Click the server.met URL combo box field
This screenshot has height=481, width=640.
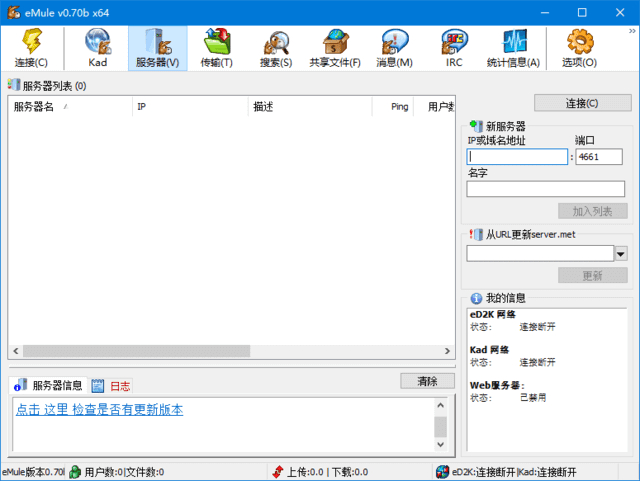[540, 254]
